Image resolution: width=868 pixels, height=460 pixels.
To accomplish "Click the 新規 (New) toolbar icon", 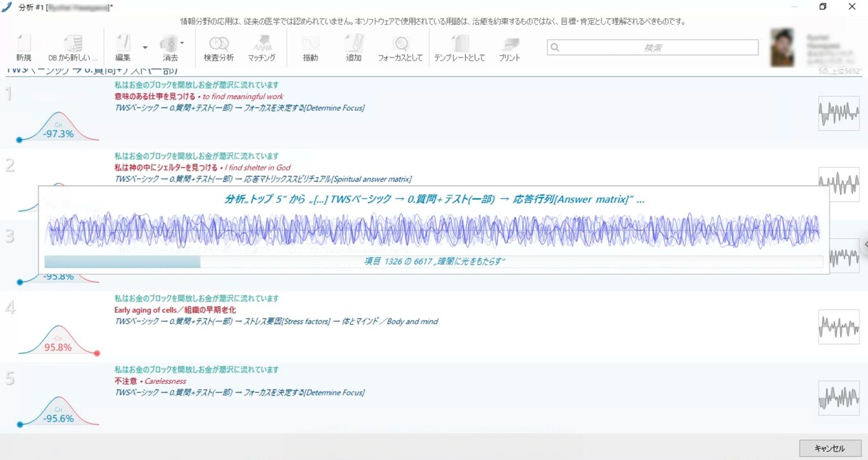I will [23, 48].
